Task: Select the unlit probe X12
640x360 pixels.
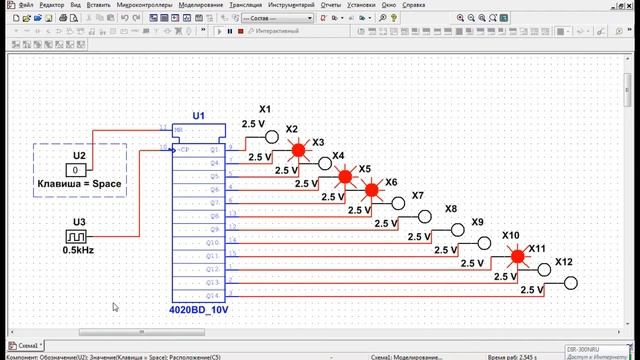Action: pyautogui.click(x=571, y=283)
